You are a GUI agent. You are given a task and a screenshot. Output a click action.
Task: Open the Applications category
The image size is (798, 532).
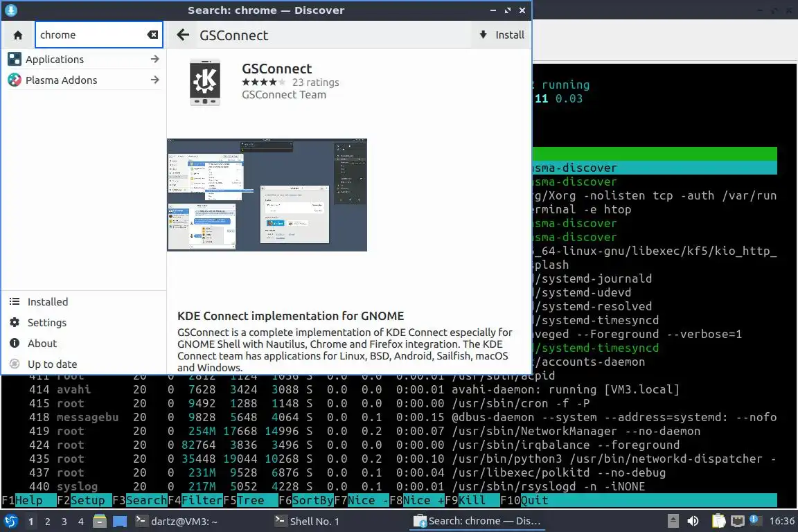pos(83,59)
